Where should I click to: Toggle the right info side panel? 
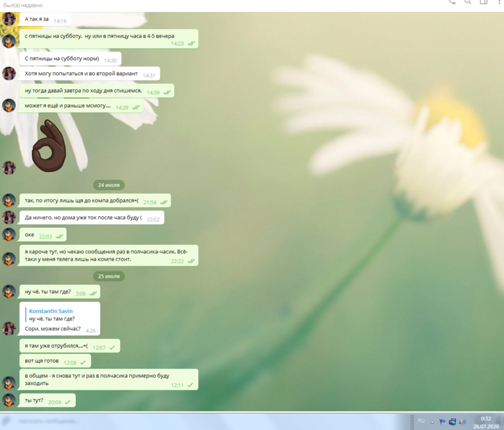[x=483, y=2]
